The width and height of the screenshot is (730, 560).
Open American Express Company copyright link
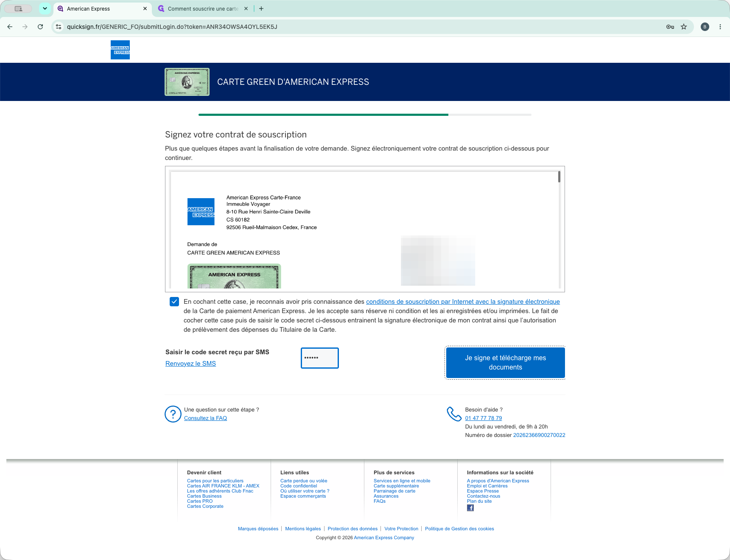point(384,538)
